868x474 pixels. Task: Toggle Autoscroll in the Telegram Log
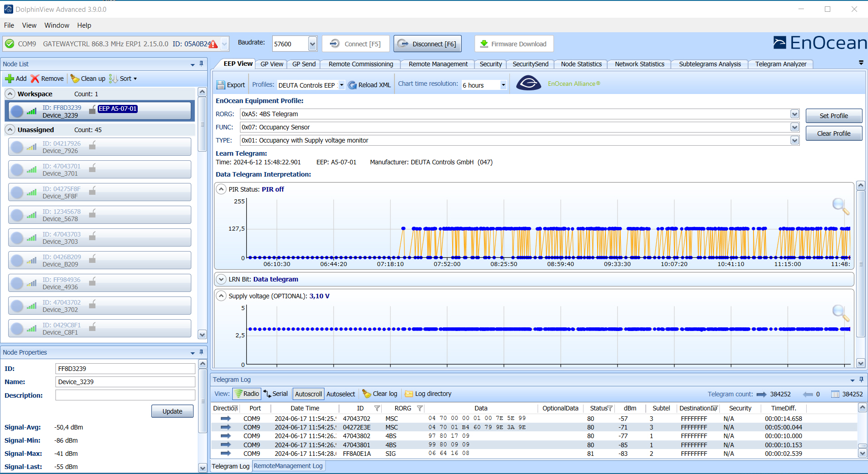click(308, 394)
